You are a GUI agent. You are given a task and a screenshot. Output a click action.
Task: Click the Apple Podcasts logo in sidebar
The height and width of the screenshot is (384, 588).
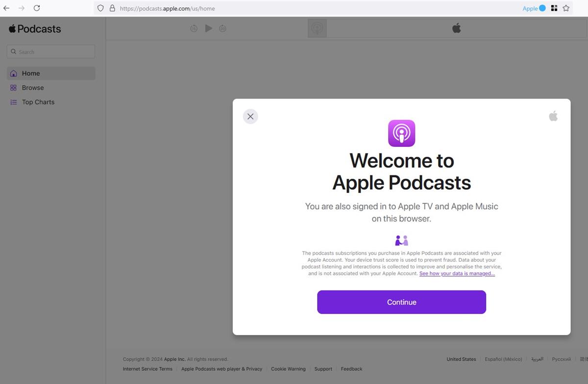(35, 29)
